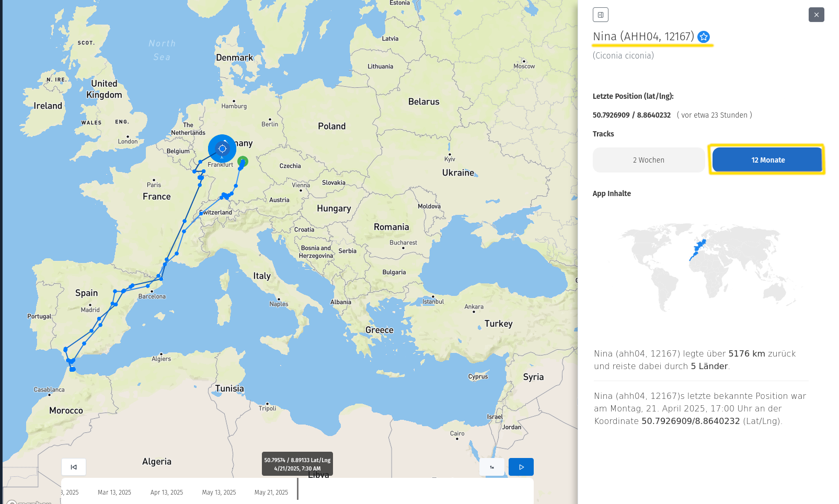Click the Nina (AHH04, 12167) title
The image size is (839, 504).
pyautogui.click(x=643, y=37)
